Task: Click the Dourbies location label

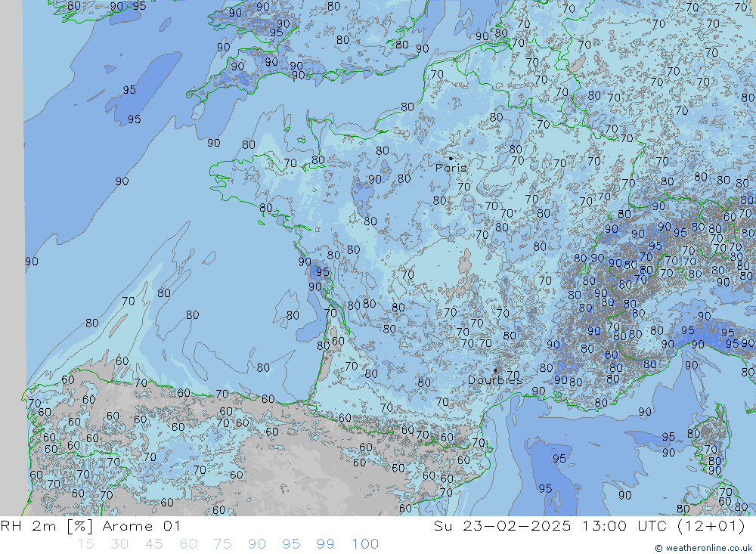Action: pyautogui.click(x=495, y=380)
